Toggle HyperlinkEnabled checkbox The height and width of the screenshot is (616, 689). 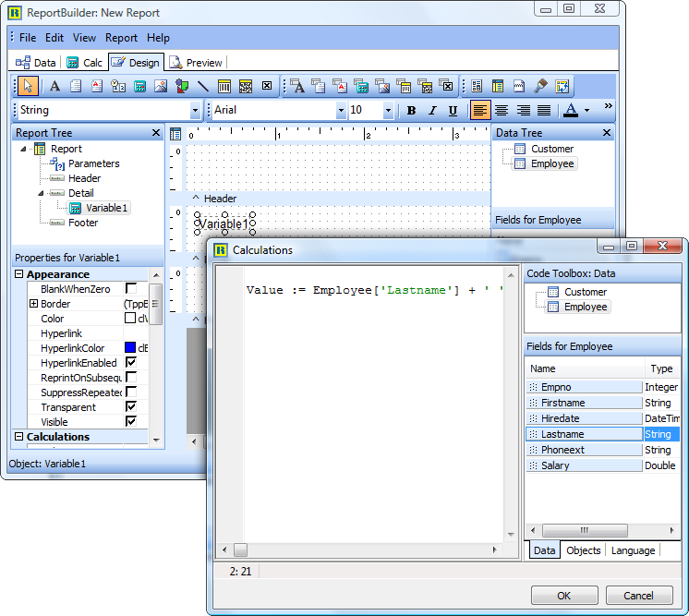coord(131,362)
